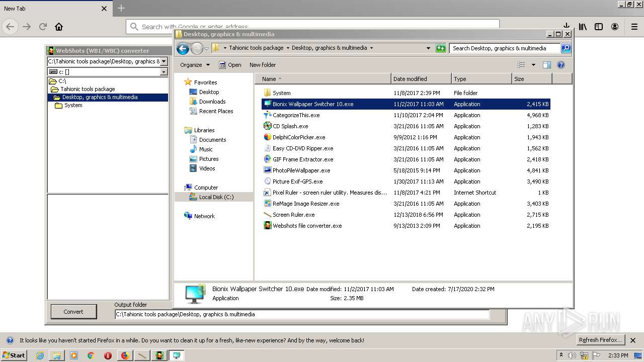
Task: Reload page in Firefox toolbar
Action: pos(43,27)
